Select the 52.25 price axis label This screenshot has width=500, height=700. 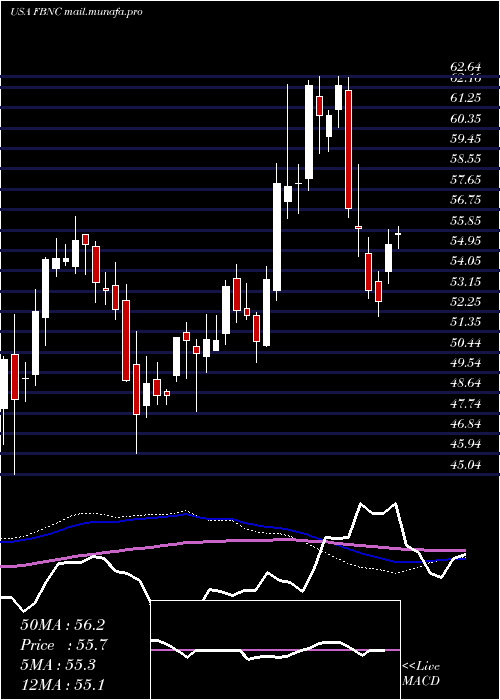pyautogui.click(x=466, y=302)
